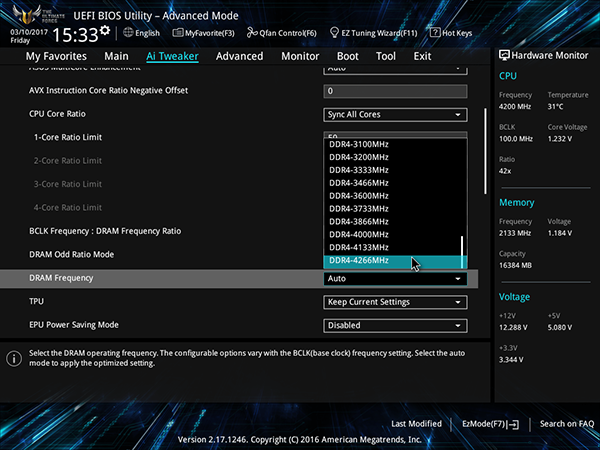Choose DDR4-3333MHz option
Screen dimensions: 600x450
click(393, 170)
